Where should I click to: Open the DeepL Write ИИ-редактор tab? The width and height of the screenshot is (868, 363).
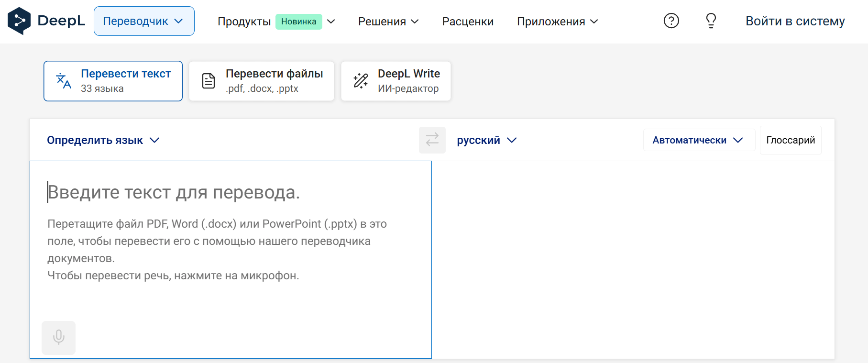coord(396,81)
